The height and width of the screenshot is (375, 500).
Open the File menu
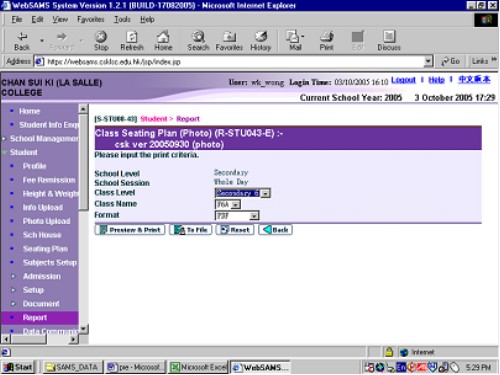coord(17,19)
